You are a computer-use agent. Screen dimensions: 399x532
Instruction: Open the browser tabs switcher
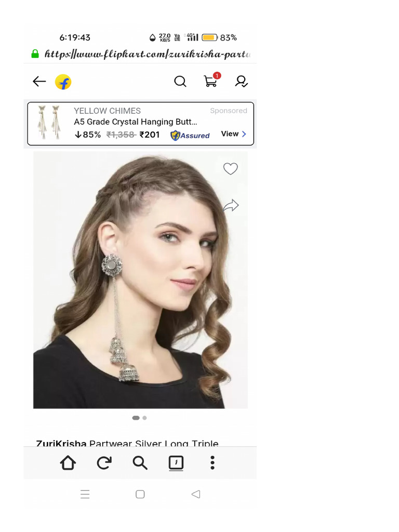[x=176, y=463]
